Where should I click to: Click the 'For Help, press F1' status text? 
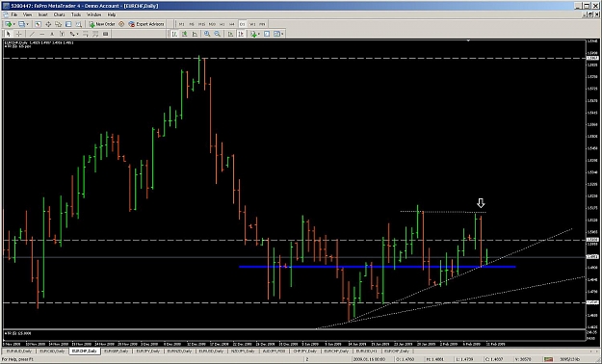click(17, 359)
